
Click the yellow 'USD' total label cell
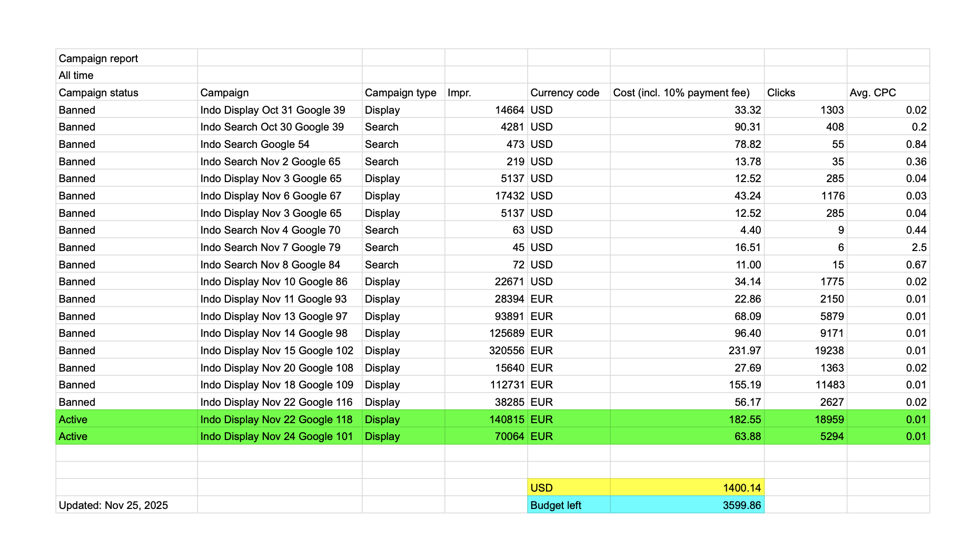569,488
